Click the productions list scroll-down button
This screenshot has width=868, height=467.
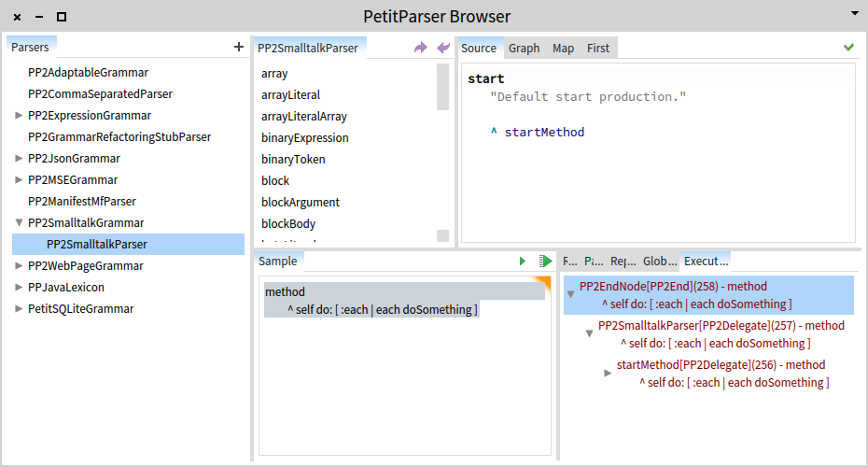pos(442,236)
